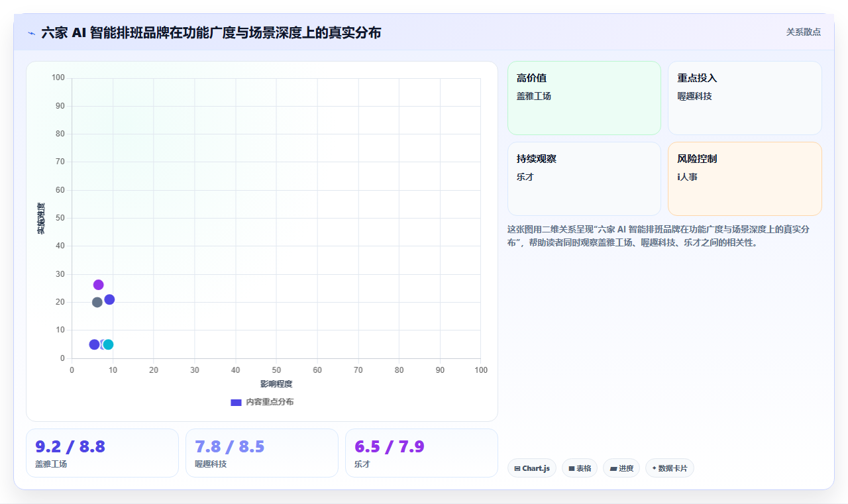Click the x-axis tick label 50
This screenshot has height=504, width=848.
coord(276,370)
